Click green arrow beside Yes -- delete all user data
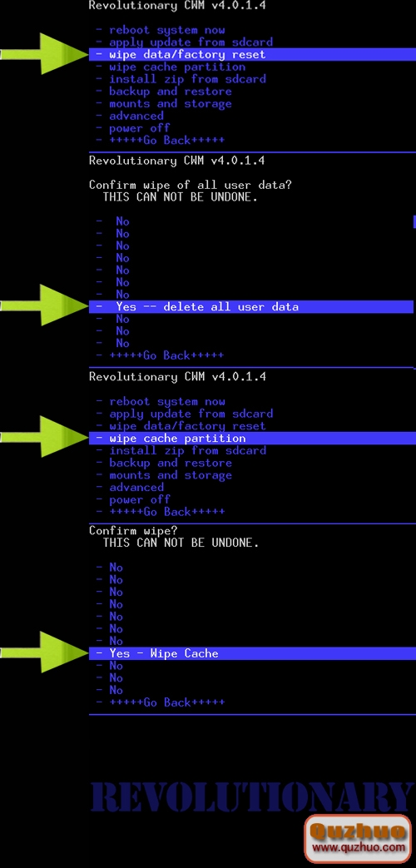416x868 pixels. (x=44, y=305)
